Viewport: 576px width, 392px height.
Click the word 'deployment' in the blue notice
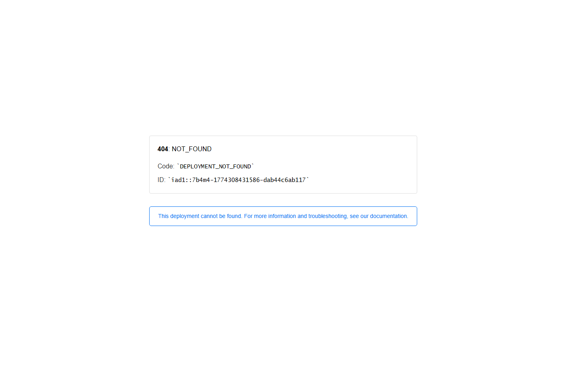185,216
